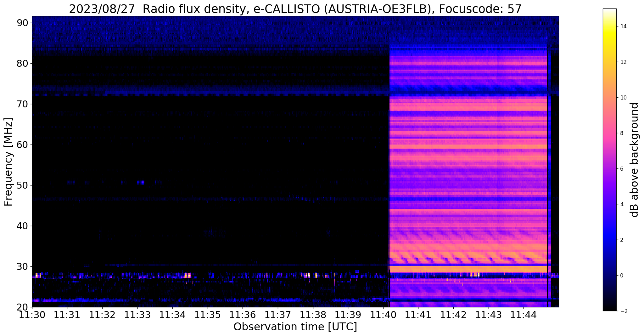The height and width of the screenshot is (336, 644).
Task: Click the 11:41 time tick label
Action: (x=418, y=315)
